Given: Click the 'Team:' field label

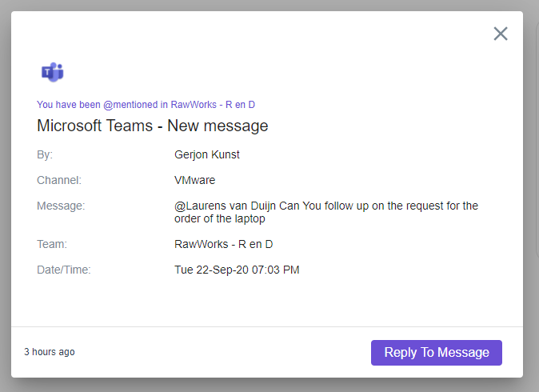Looking at the screenshot, I should click(x=52, y=244).
